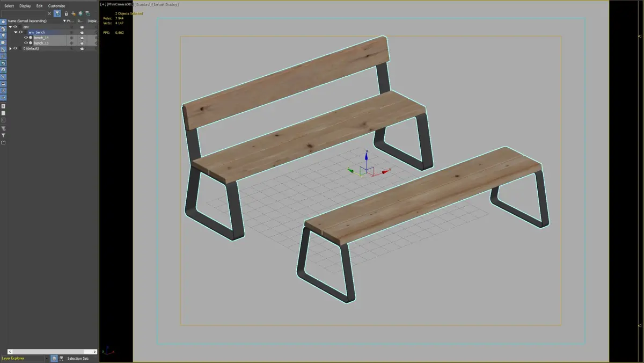Viewport: 644px width, 363px height.
Task: Toggle the selection filter funnel icon
Action: (x=57, y=13)
